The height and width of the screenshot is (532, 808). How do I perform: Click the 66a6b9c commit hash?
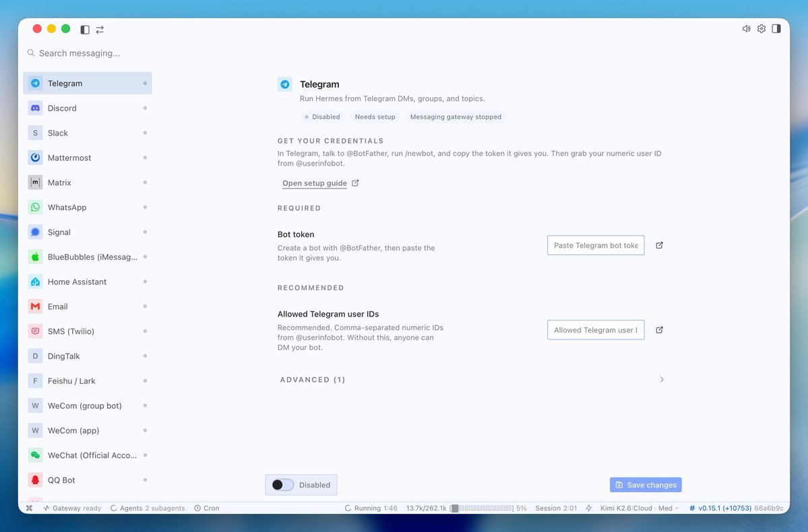769,508
